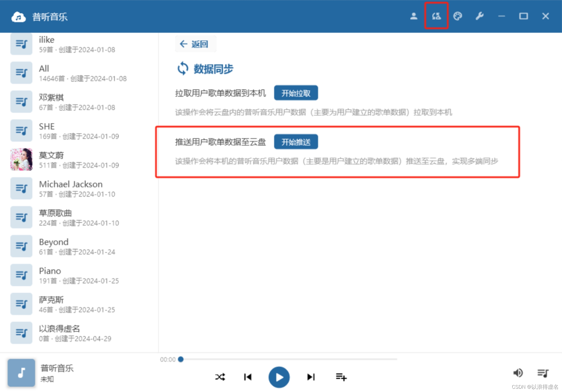The width and height of the screenshot is (562, 392).
Task: Mute with the volume speaker icon
Action: (518, 373)
